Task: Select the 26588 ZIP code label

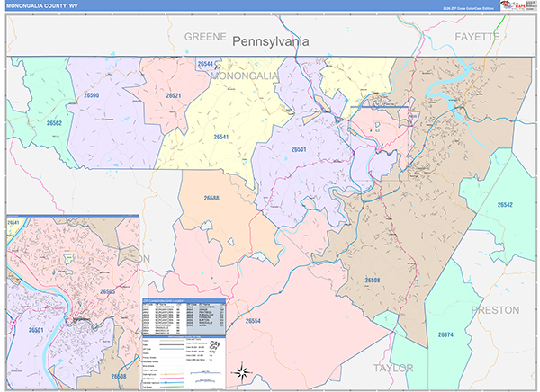Action: tap(211, 197)
